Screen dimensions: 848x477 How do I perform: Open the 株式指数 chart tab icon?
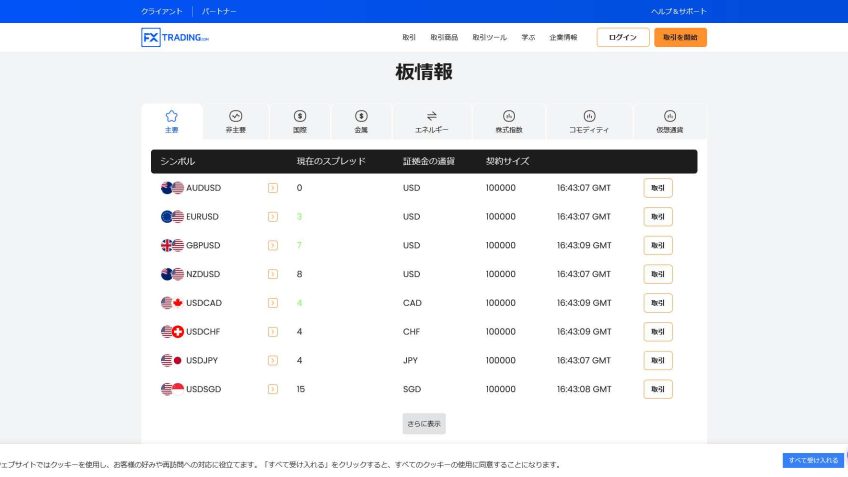[508, 116]
